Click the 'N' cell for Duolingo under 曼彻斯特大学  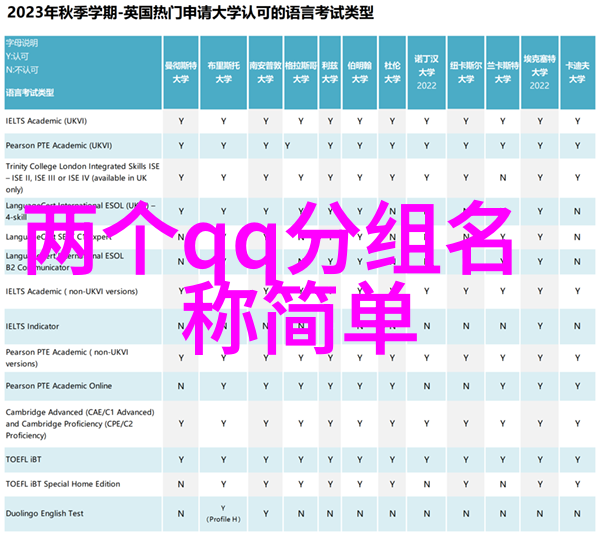point(181,513)
